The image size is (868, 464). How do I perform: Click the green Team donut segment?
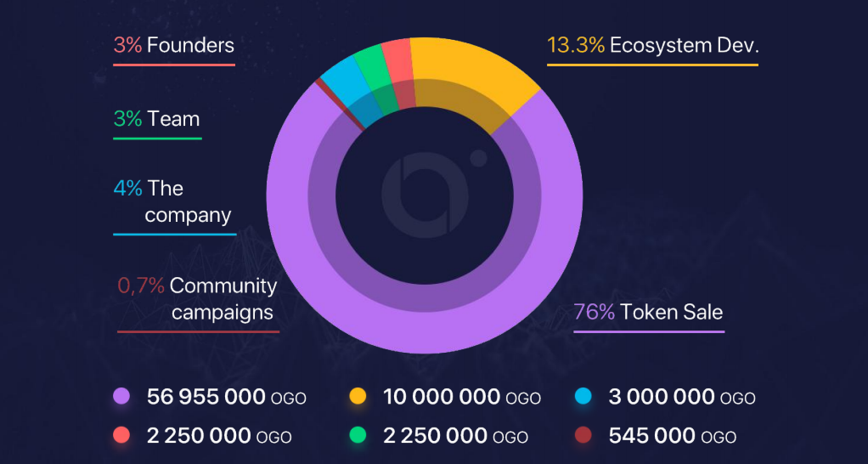[x=370, y=68]
